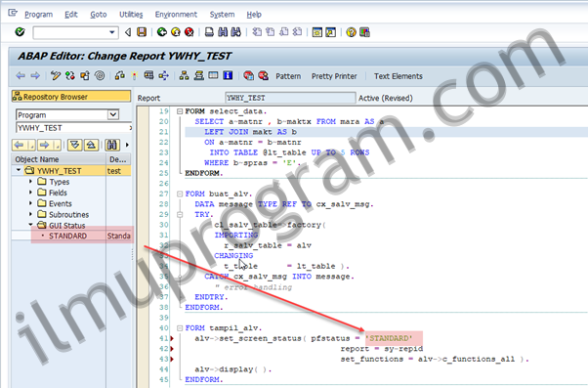Click the Find binoculars icon in Repository Browser
Image resolution: width=588 pixels, height=388 pixels.
(x=111, y=145)
